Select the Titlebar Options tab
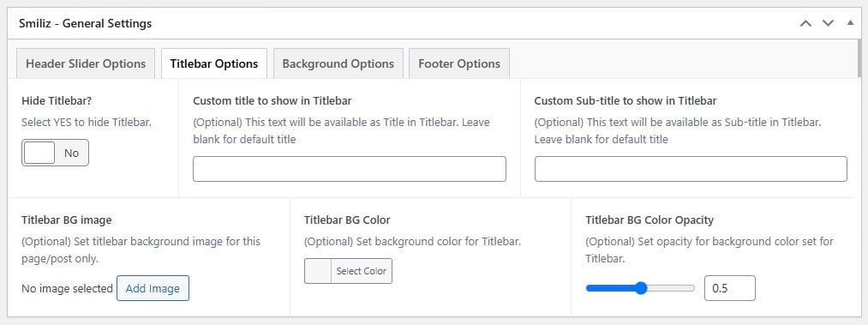The image size is (868, 325). (213, 63)
